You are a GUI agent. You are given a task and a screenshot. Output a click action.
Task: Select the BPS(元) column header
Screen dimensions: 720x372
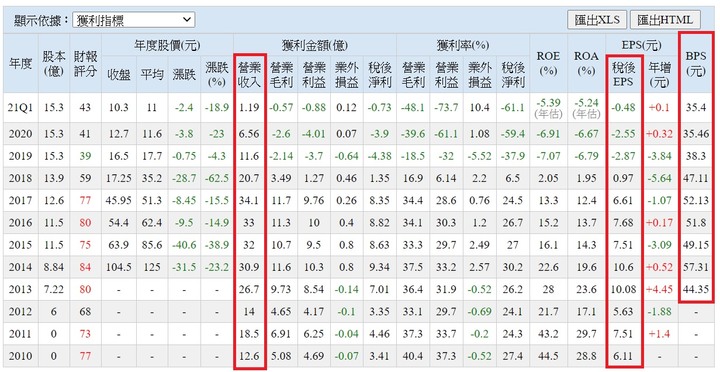[x=696, y=64]
